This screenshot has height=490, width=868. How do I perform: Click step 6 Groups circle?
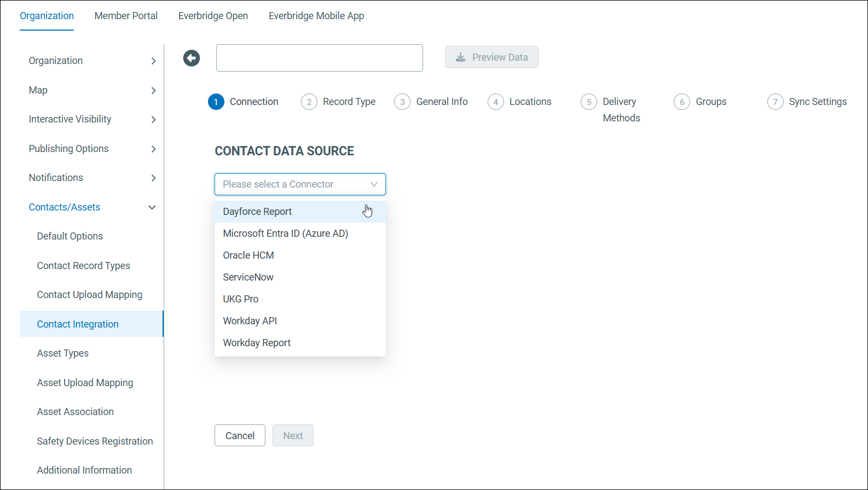[682, 102]
